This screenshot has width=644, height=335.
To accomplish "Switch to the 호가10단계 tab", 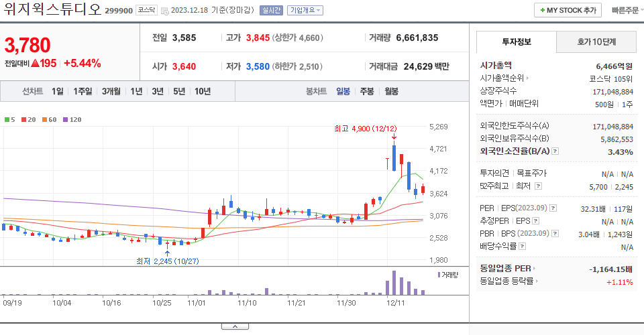I will 596,42.
